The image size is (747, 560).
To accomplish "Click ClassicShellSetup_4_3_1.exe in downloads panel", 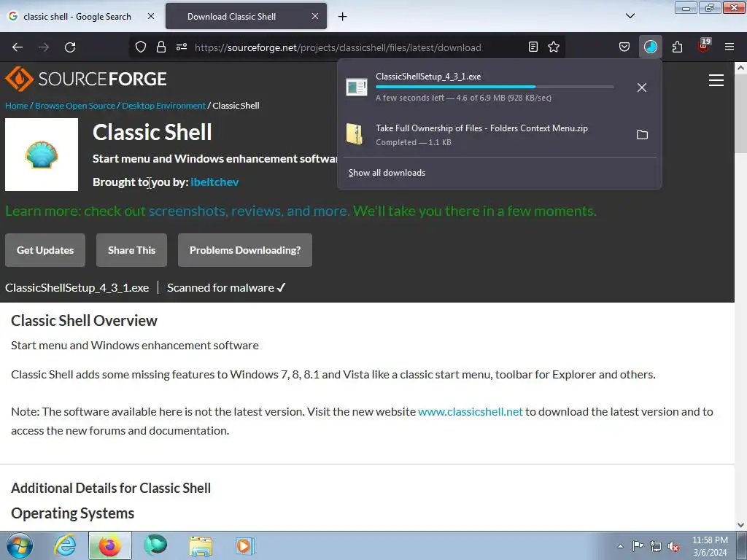I will click(x=428, y=76).
